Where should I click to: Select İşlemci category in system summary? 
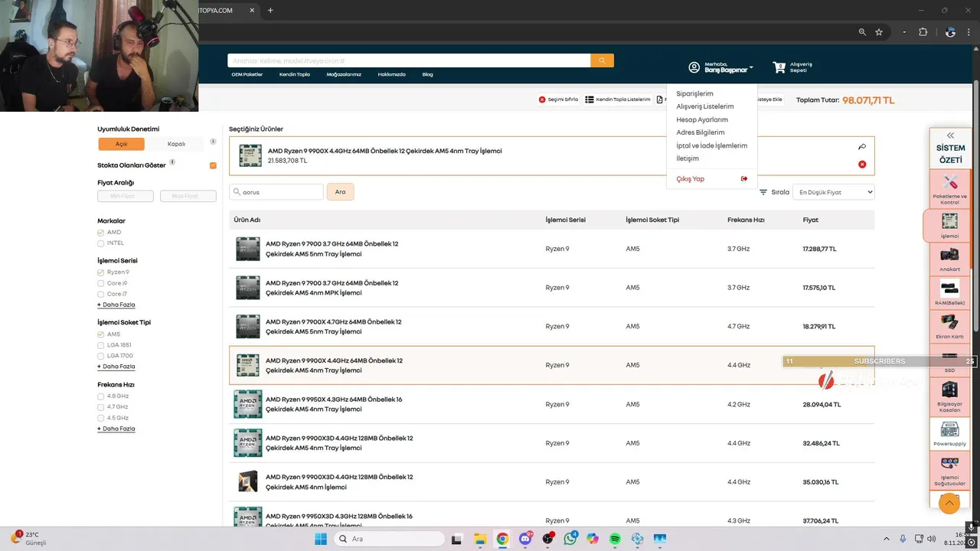click(949, 225)
